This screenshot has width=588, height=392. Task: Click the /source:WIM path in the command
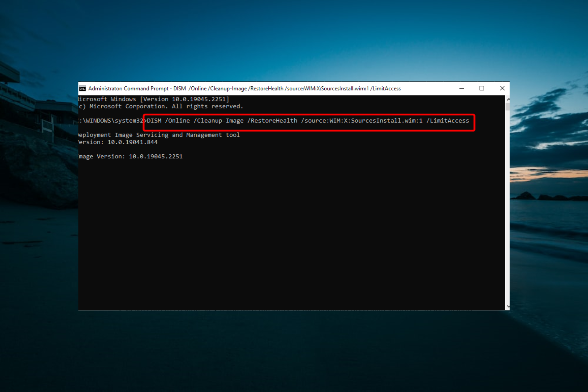point(362,121)
